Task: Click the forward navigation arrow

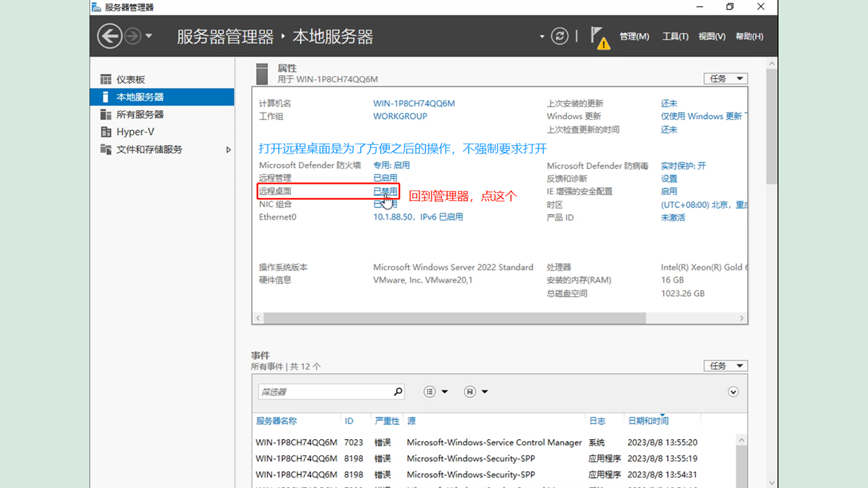Action: (133, 36)
